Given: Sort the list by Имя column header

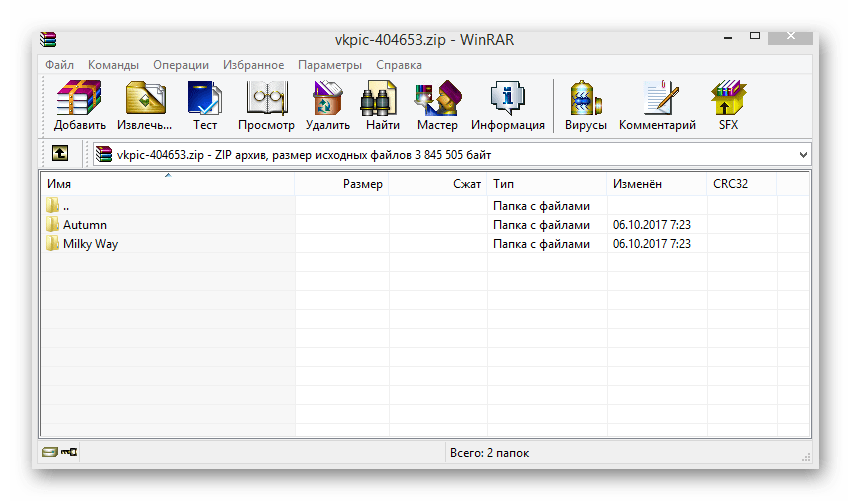Looking at the screenshot, I should (167, 184).
